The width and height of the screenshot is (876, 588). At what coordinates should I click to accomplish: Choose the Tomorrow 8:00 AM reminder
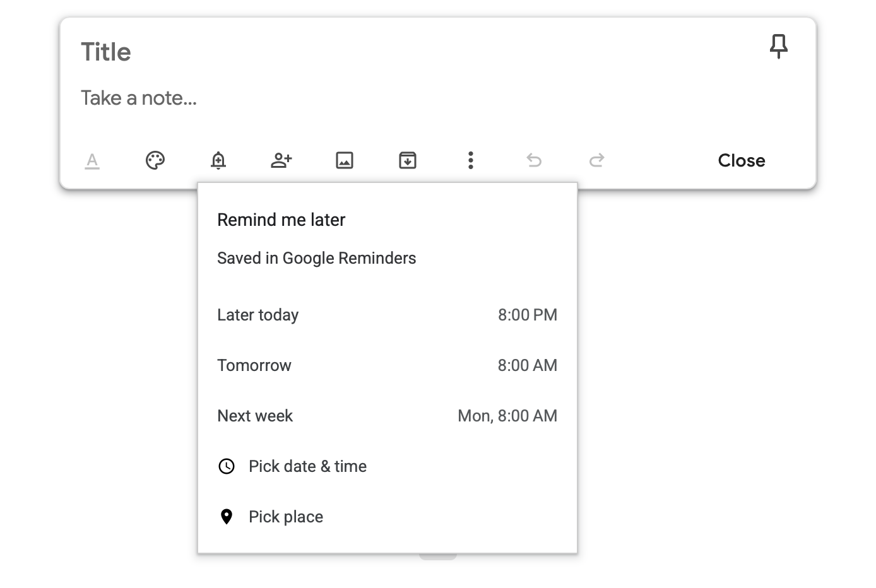coord(387,365)
